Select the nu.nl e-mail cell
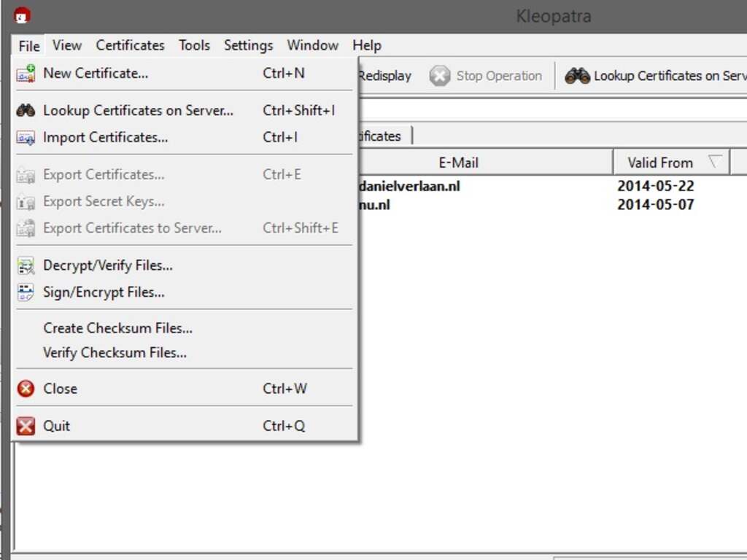 point(374,205)
